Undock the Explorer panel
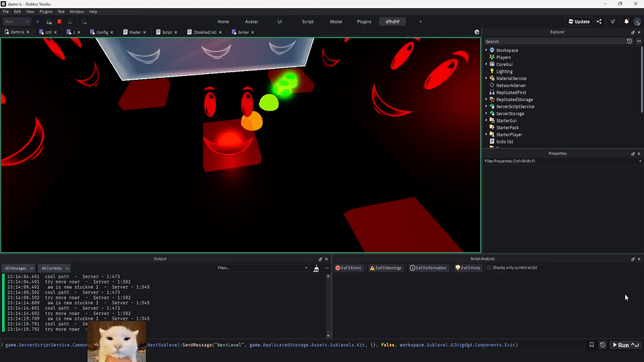644x362 pixels. (633, 32)
